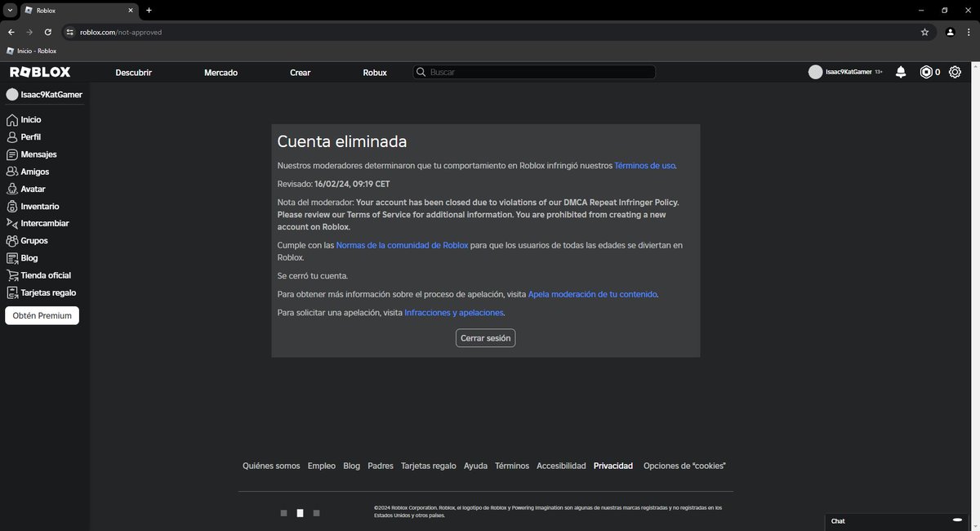Viewport: 980px width, 531px height.
Task: Click the Grupos icon in sidebar
Action: point(12,240)
